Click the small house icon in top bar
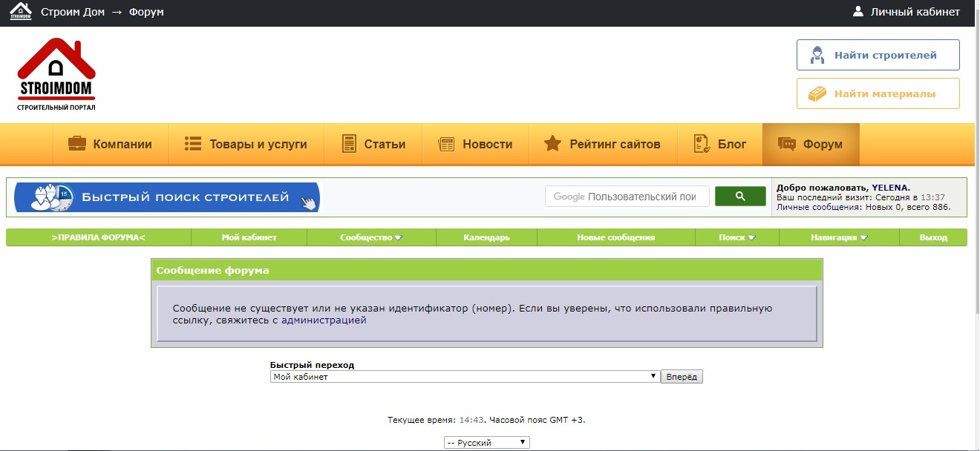 click(21, 11)
